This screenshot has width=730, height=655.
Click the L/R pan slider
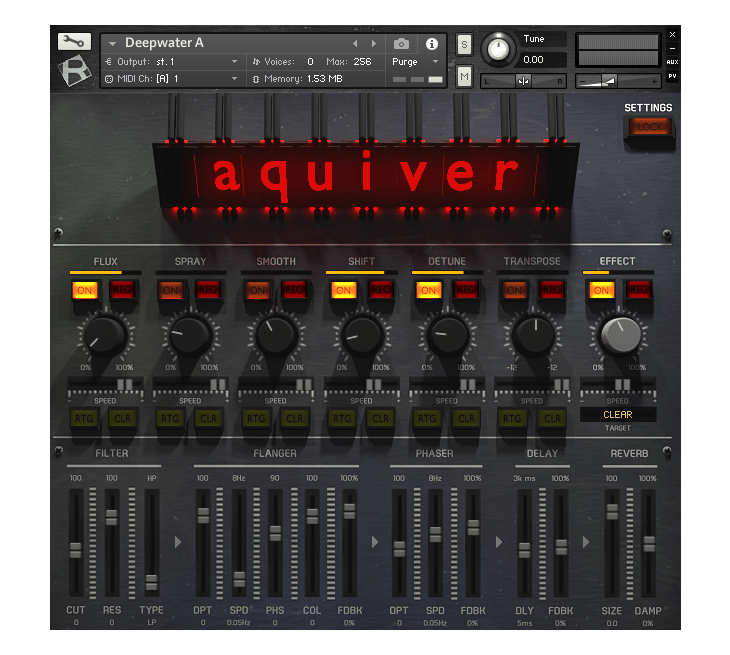523,81
